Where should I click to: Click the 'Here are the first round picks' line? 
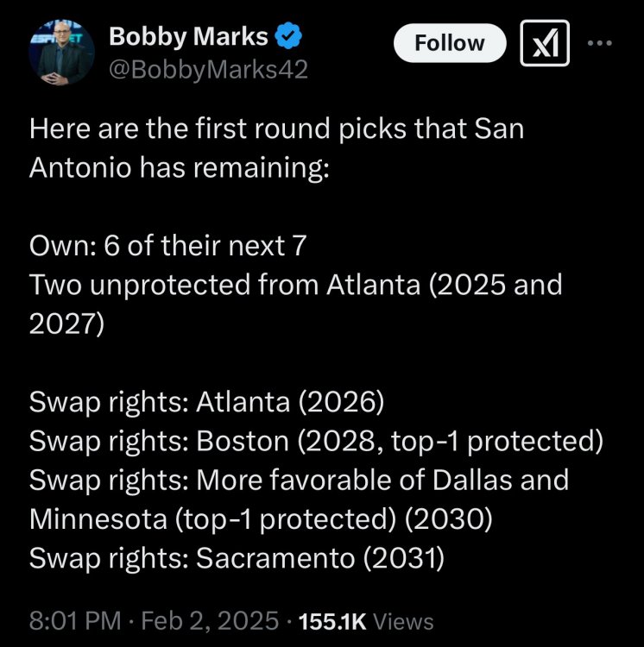tap(276, 129)
